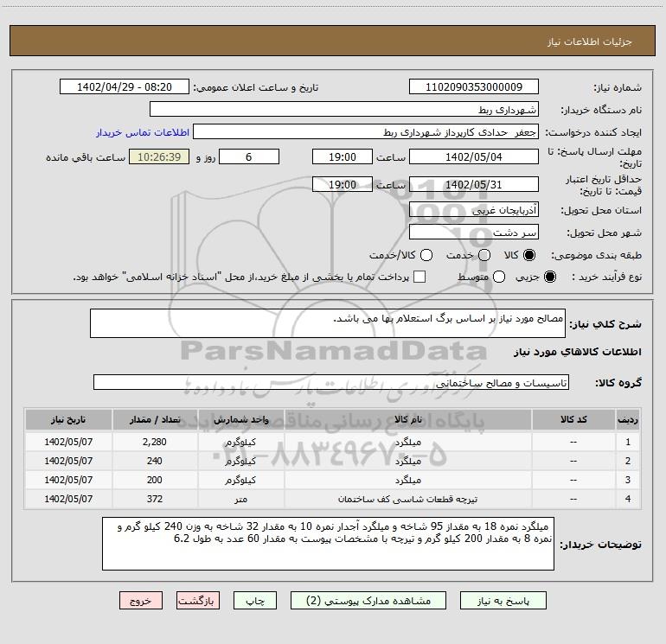
Task: Click the quantity cell 372
Action: tap(155, 500)
